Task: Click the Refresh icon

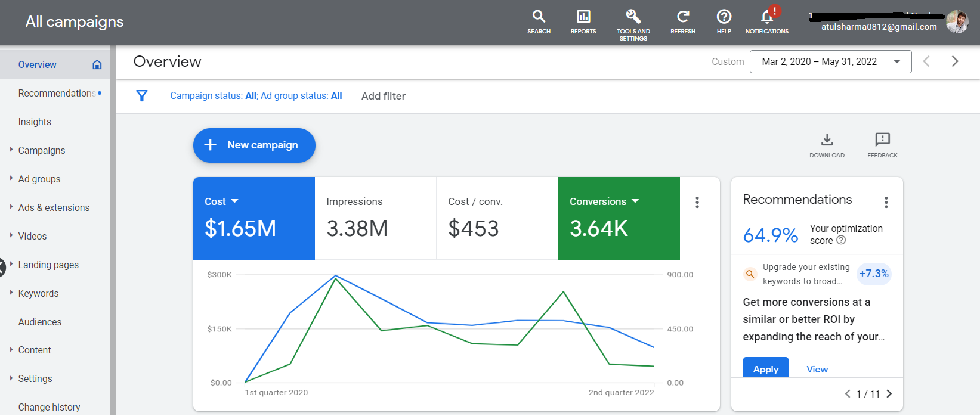Action: coord(683,21)
